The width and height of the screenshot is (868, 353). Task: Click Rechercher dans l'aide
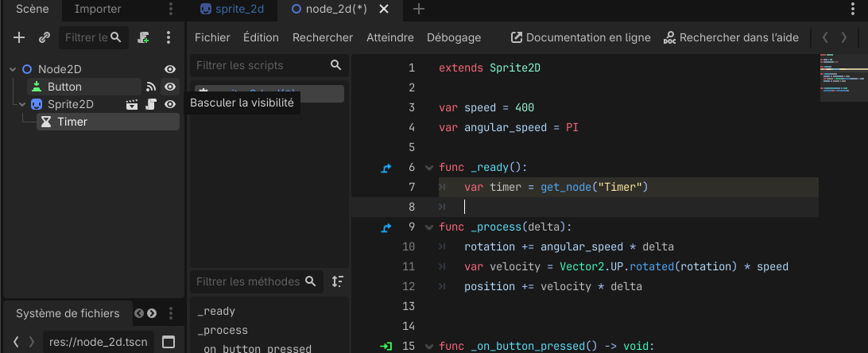(x=730, y=37)
